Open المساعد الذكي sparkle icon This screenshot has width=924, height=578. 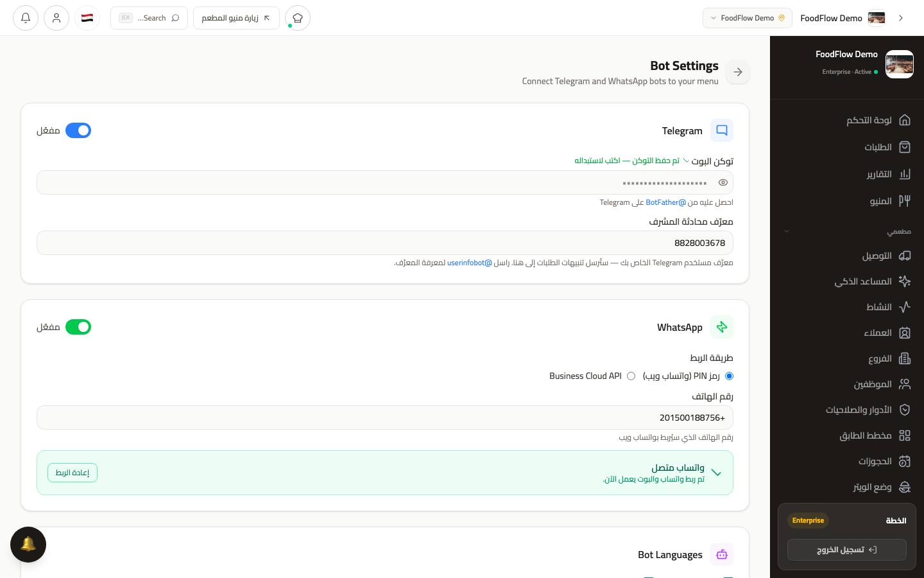tap(905, 281)
